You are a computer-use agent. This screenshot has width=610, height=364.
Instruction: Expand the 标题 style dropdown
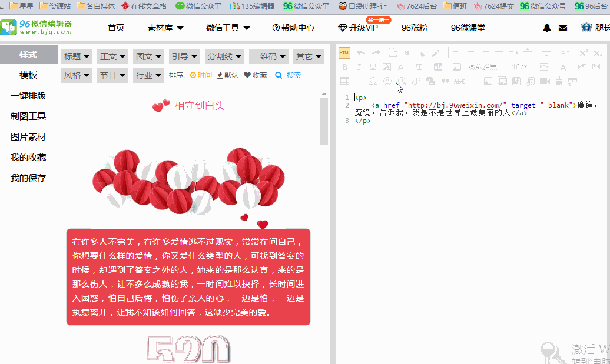(x=77, y=56)
